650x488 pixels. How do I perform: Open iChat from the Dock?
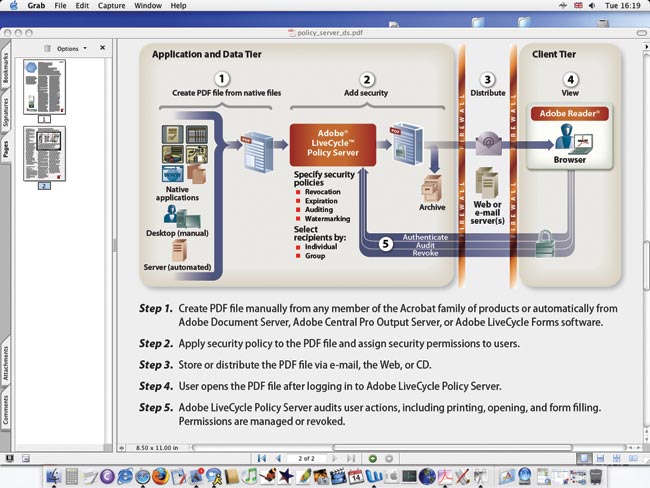(x=214, y=476)
